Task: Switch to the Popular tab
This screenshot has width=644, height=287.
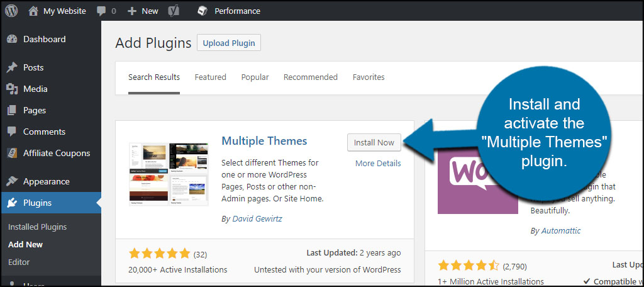Action: tap(255, 77)
